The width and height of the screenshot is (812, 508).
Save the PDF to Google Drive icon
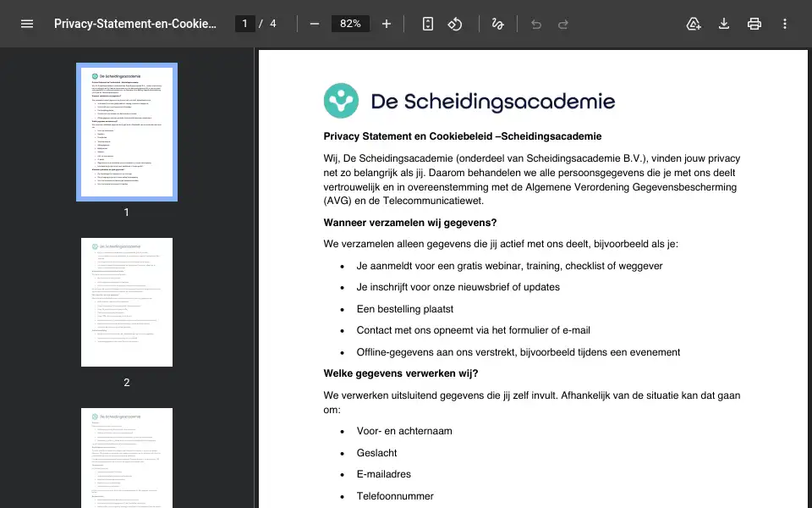694,24
